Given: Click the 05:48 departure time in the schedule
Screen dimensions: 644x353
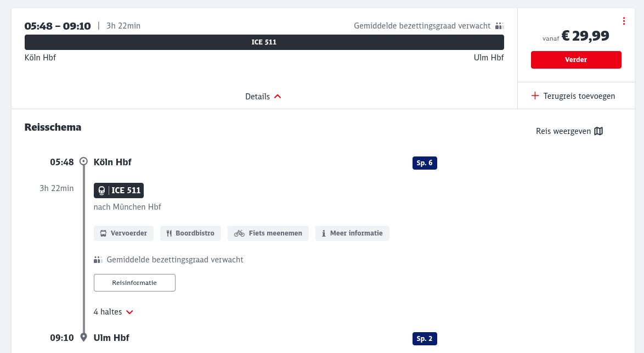Looking at the screenshot, I should pos(62,162).
